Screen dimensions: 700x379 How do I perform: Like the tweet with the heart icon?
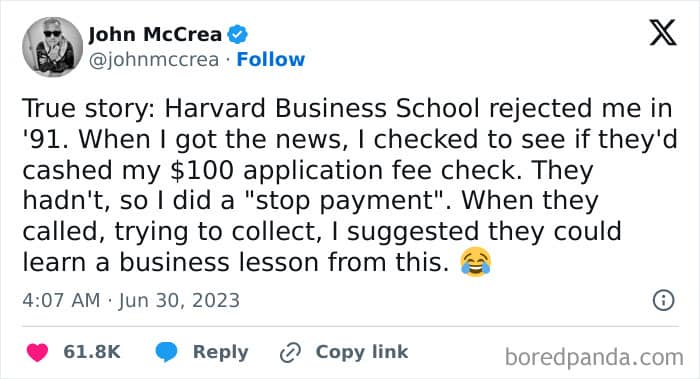[38, 352]
